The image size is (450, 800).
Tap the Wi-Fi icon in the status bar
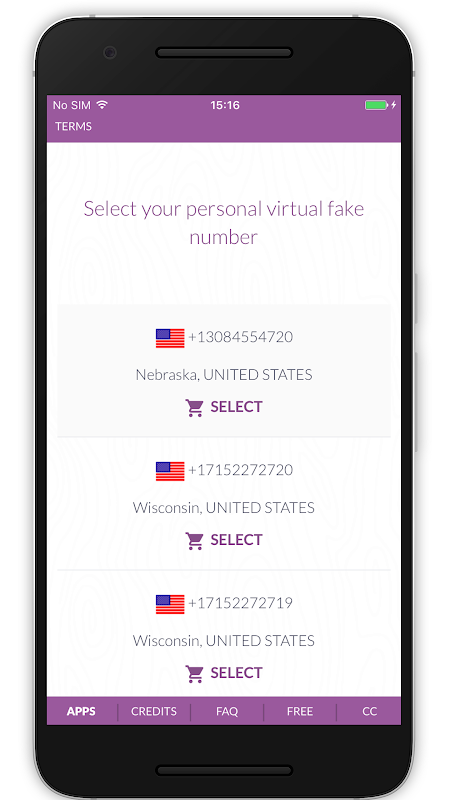[102, 105]
